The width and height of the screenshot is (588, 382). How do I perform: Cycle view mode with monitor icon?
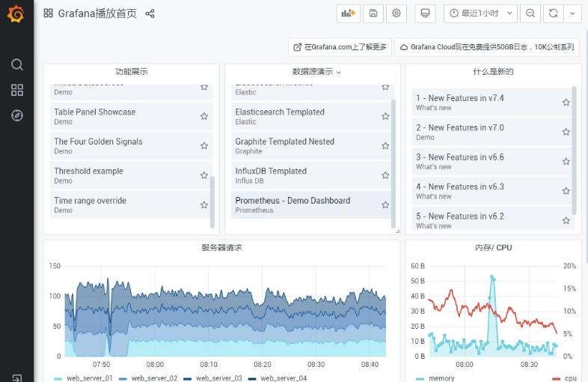tap(425, 13)
